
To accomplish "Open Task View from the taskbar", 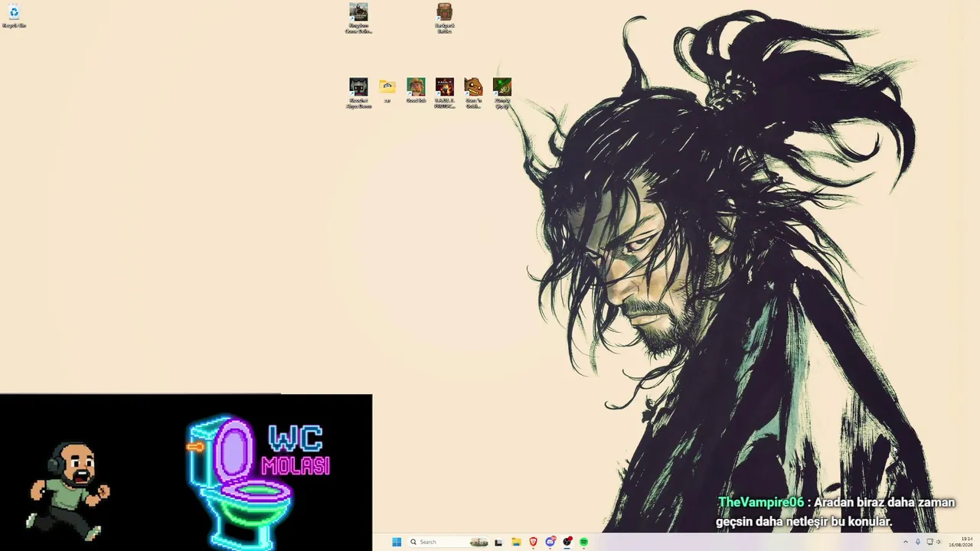I will 498,542.
